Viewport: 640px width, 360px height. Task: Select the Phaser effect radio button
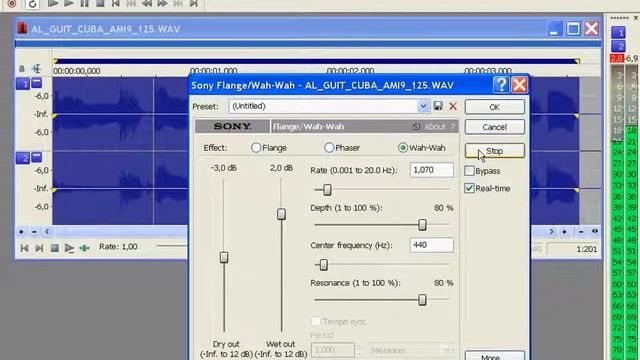click(329, 148)
